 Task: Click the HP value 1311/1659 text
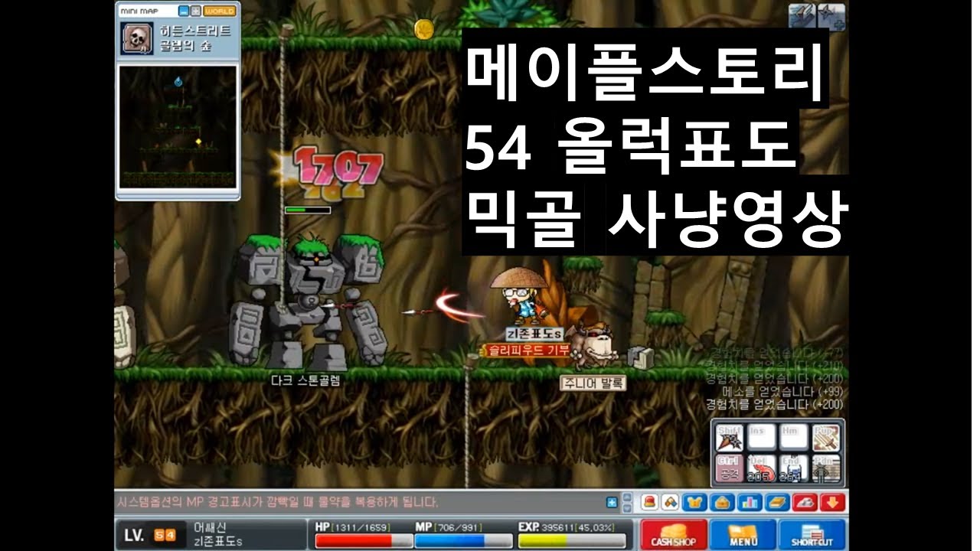pyautogui.click(x=361, y=527)
